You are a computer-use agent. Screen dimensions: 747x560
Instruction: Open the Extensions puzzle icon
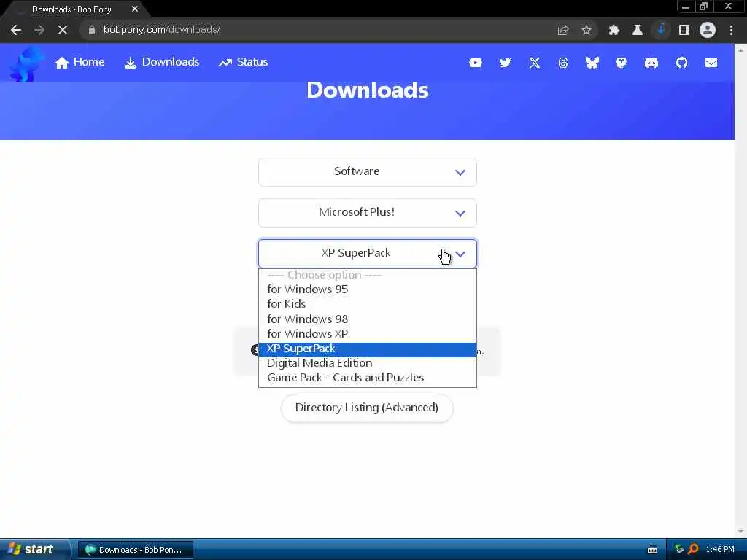click(x=614, y=30)
